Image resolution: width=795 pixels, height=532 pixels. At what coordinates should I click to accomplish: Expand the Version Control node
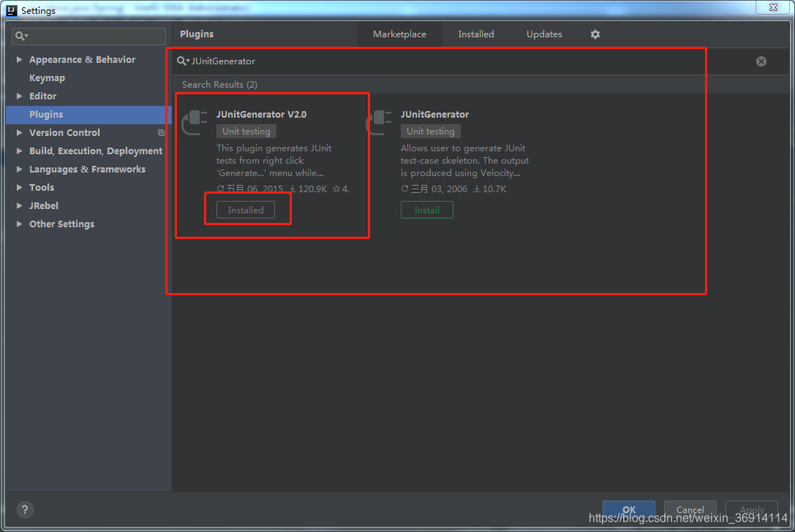(19, 133)
